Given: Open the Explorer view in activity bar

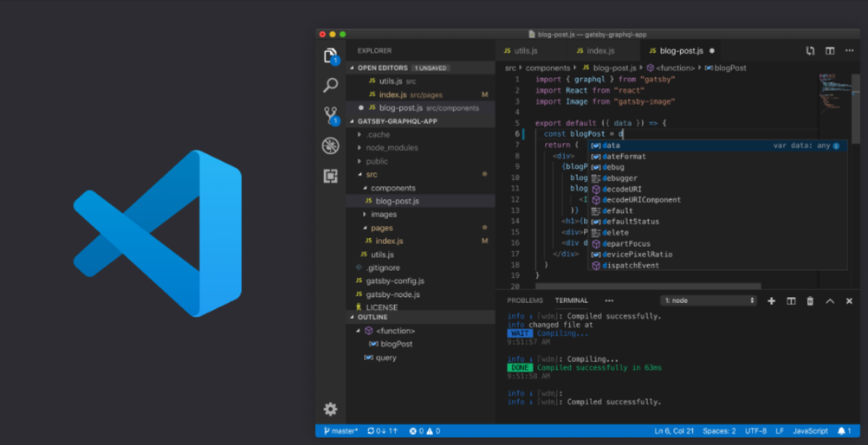Looking at the screenshot, I should 330,57.
